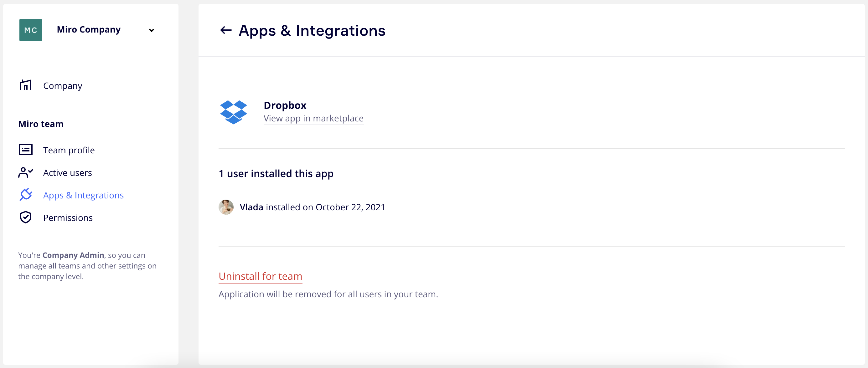Click the Dropbox logo icon
Screen dimensions: 868x368
click(233, 112)
